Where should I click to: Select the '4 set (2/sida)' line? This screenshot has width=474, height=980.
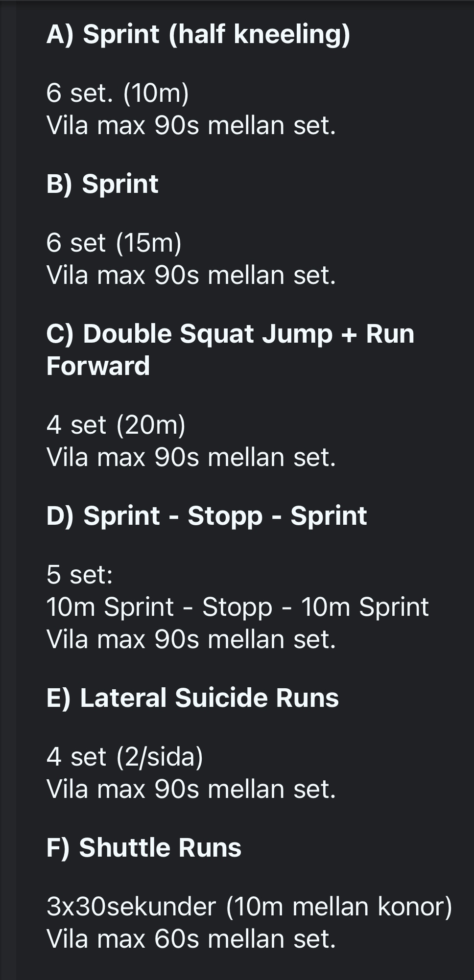click(x=124, y=757)
